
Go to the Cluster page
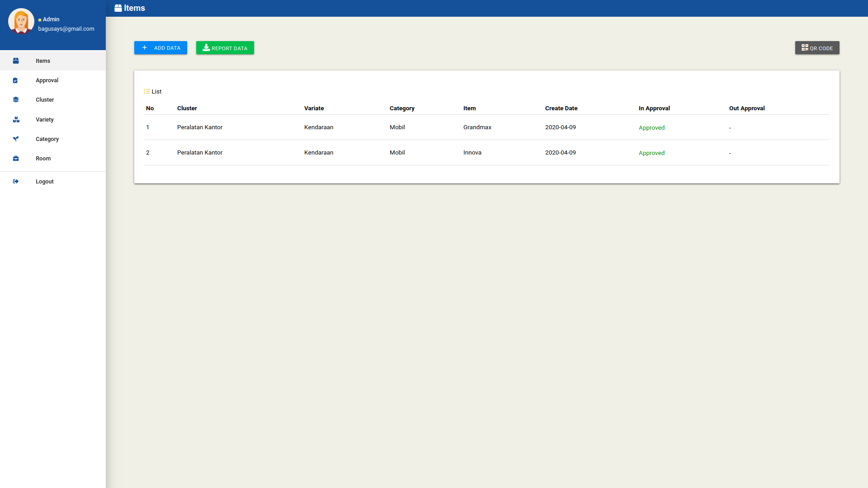pos(45,100)
